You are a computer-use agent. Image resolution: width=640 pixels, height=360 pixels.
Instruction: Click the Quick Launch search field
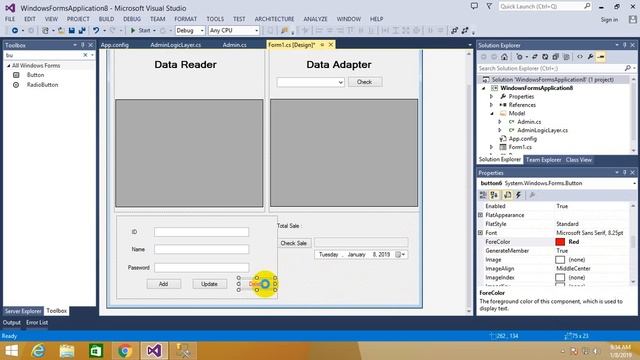pyautogui.click(x=544, y=7)
